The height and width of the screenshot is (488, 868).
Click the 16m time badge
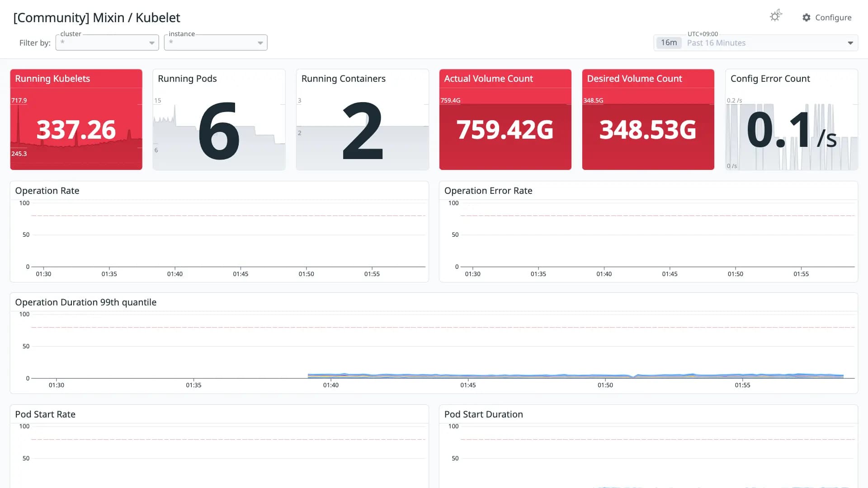pyautogui.click(x=669, y=43)
